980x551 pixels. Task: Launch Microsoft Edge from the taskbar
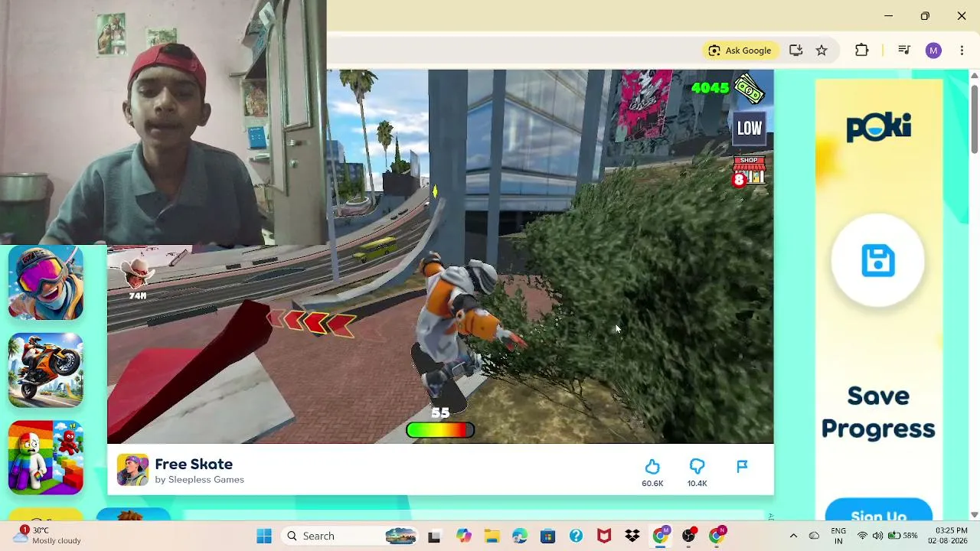pos(520,536)
